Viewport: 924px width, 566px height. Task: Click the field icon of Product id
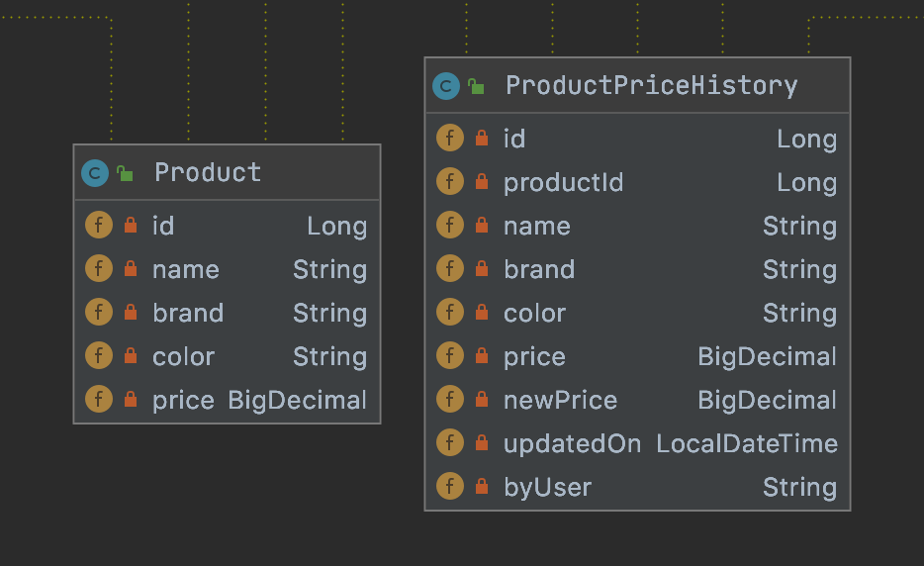[99, 226]
